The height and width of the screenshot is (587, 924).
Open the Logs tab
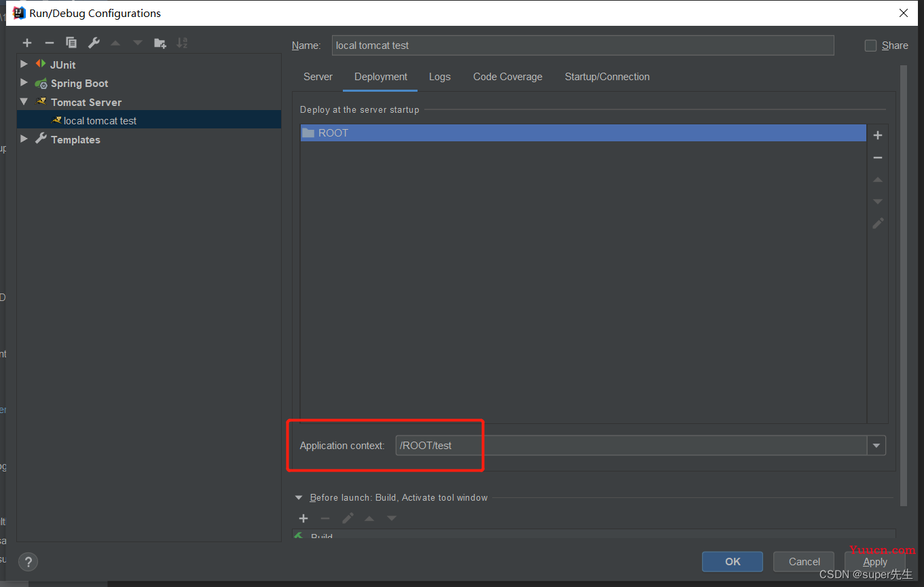[440, 77]
